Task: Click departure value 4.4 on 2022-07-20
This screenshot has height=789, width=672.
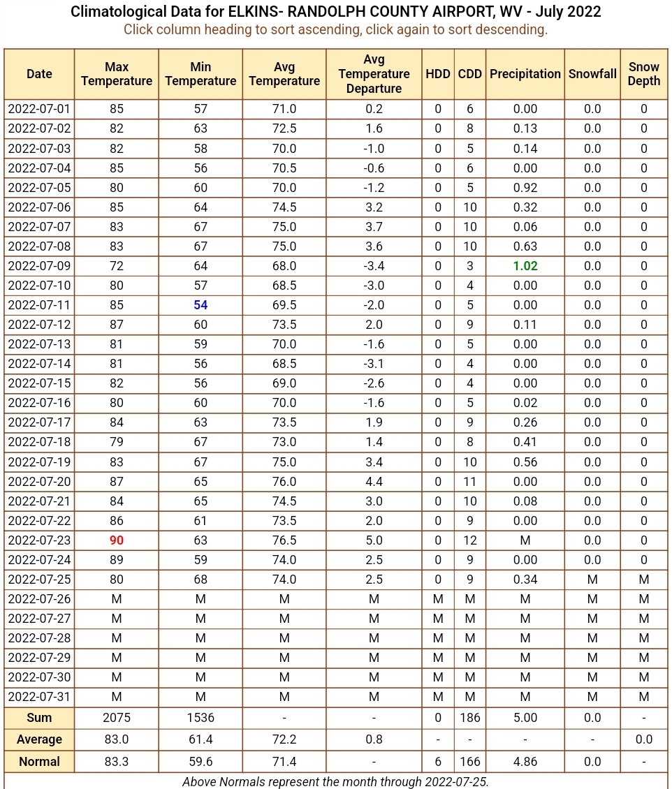Action: 374,482
